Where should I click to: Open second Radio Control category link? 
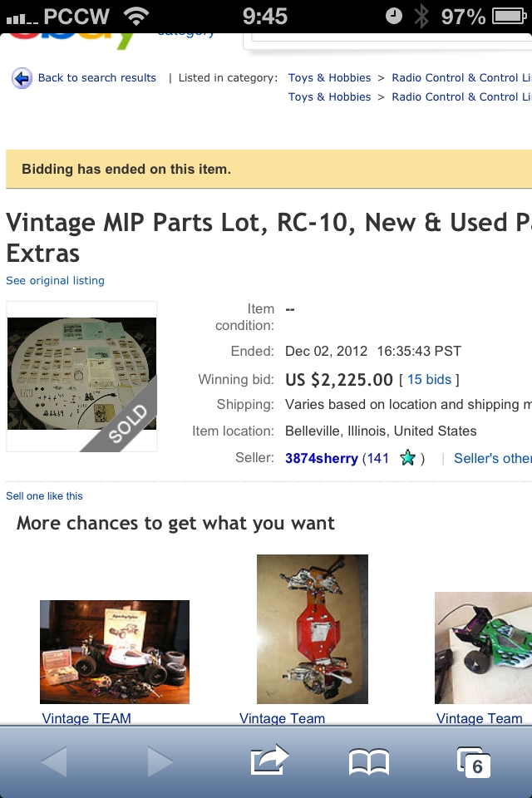pyautogui.click(x=461, y=97)
